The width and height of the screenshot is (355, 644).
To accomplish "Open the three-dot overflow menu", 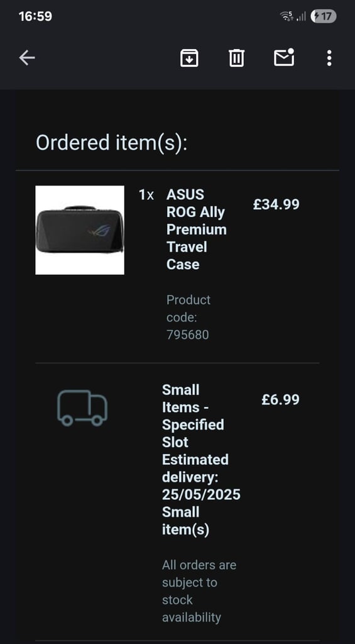I will tap(329, 58).
